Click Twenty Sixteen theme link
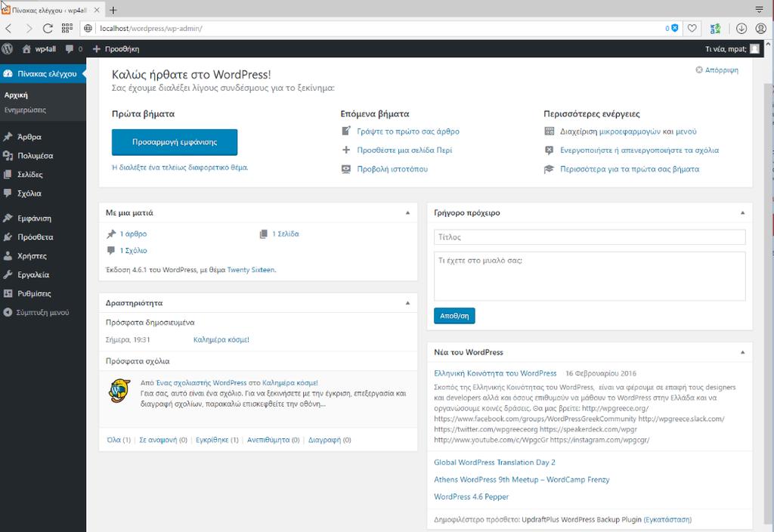This screenshot has height=532, width=774. 251,270
